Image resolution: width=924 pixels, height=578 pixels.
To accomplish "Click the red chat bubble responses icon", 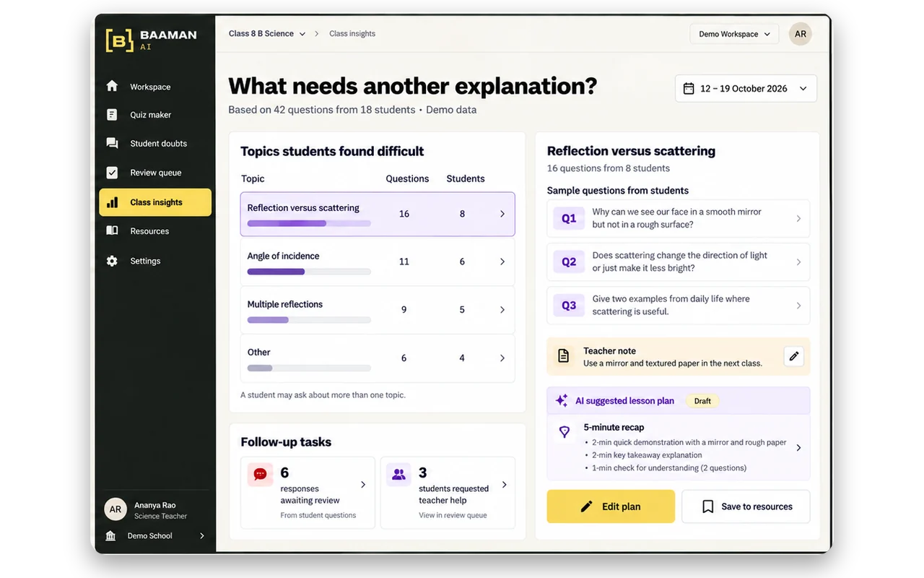I will [x=261, y=474].
